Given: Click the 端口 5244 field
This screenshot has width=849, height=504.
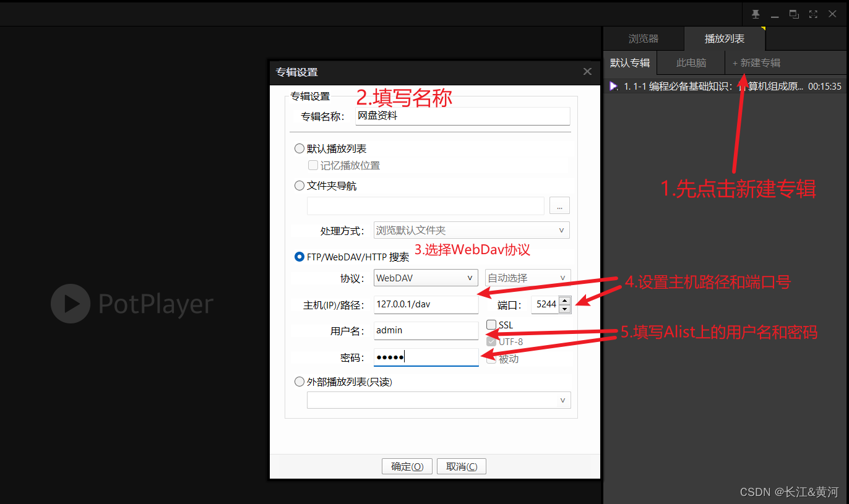Looking at the screenshot, I should pos(546,304).
